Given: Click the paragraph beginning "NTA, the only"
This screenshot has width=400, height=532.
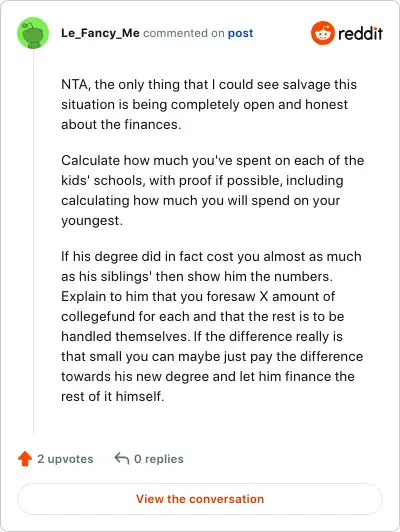Looking at the screenshot, I should point(209,104).
